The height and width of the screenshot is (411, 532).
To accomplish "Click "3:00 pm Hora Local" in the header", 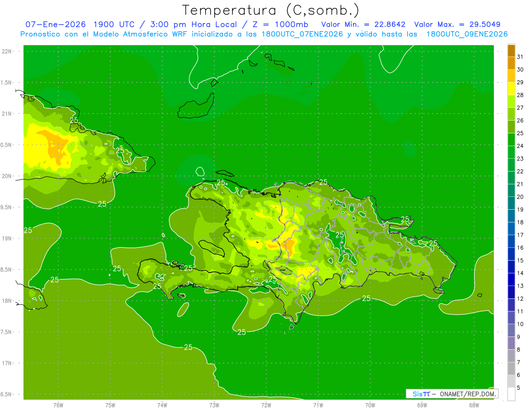I will click(198, 24).
